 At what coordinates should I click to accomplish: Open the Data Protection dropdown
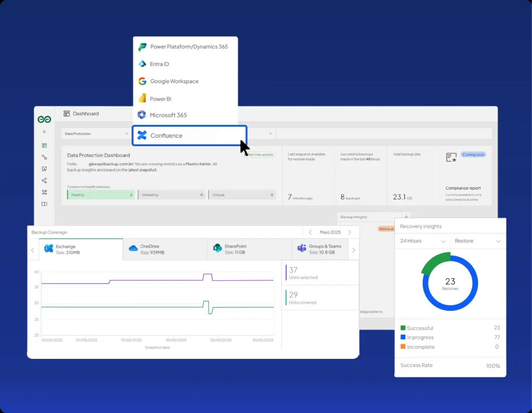94,134
